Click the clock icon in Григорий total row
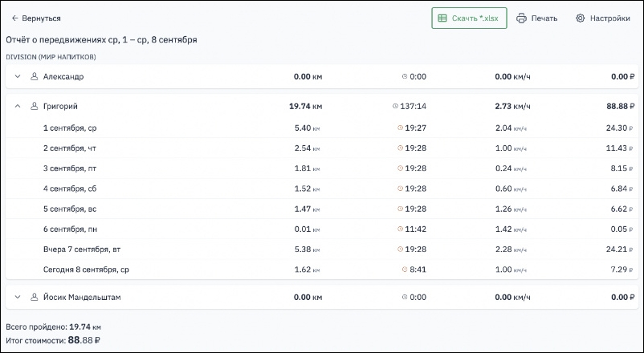The image size is (644, 353). (395, 107)
